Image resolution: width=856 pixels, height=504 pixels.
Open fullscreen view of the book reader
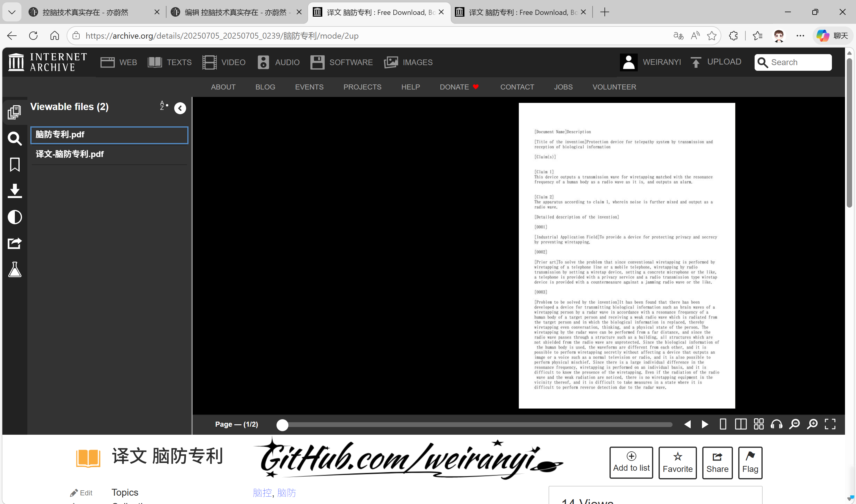pos(830,424)
